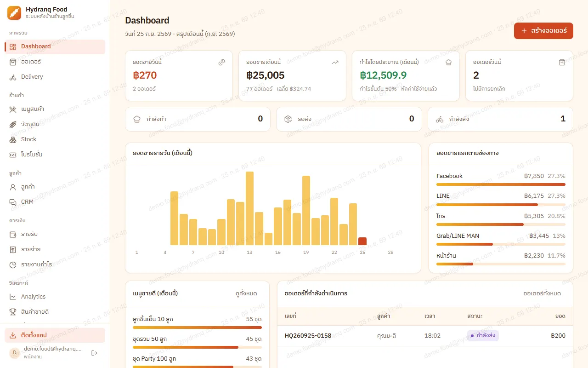The height and width of the screenshot is (368, 588).
Task: Open order HQ260925-0158
Action: click(308, 336)
